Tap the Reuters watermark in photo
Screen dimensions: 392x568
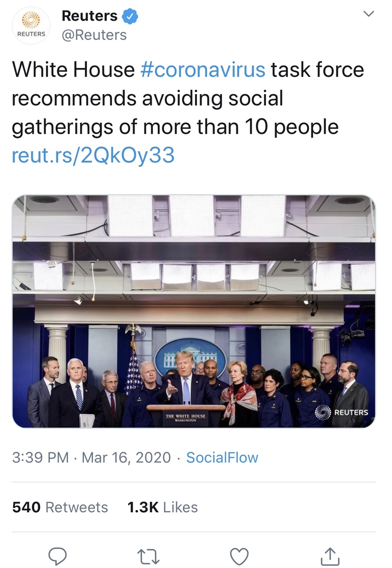pyautogui.click(x=341, y=412)
